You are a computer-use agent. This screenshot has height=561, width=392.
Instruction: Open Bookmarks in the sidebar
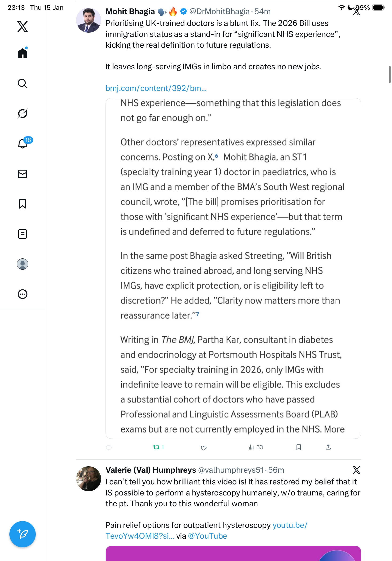pos(23,204)
